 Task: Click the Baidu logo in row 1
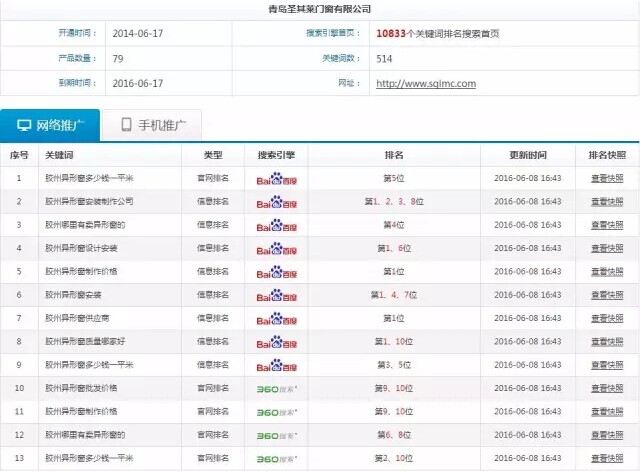click(276, 179)
